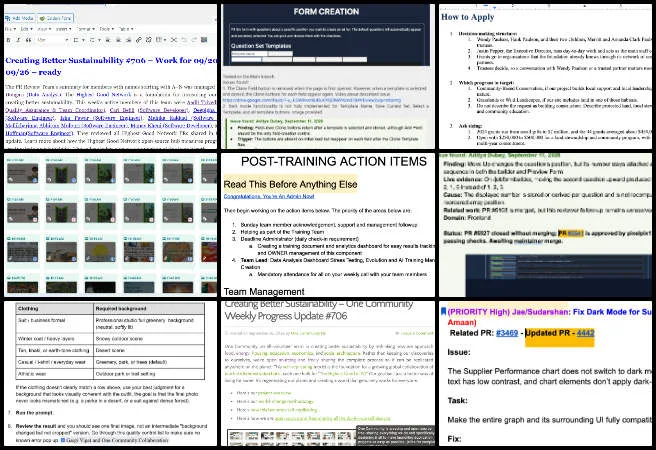Click the Redo icon in the editor toolbar

[x=194, y=40]
